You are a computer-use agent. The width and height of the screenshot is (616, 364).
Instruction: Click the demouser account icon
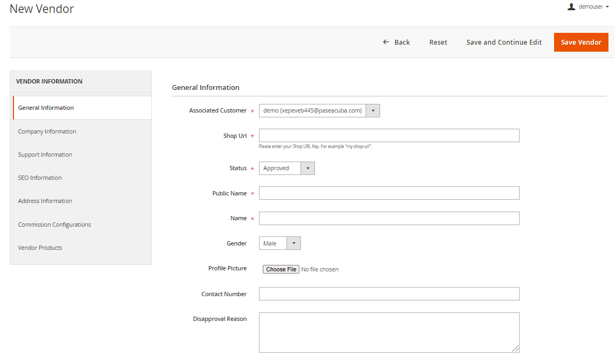pos(571,7)
